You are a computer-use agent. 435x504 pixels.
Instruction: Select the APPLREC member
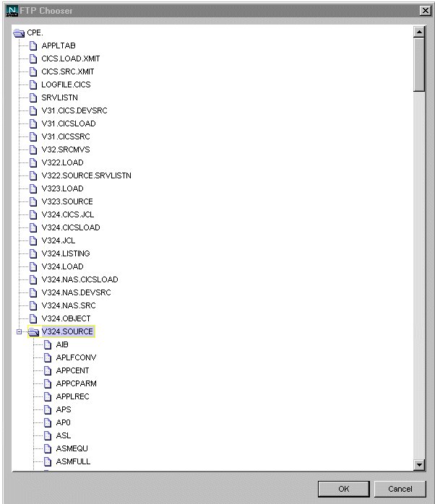72,396
